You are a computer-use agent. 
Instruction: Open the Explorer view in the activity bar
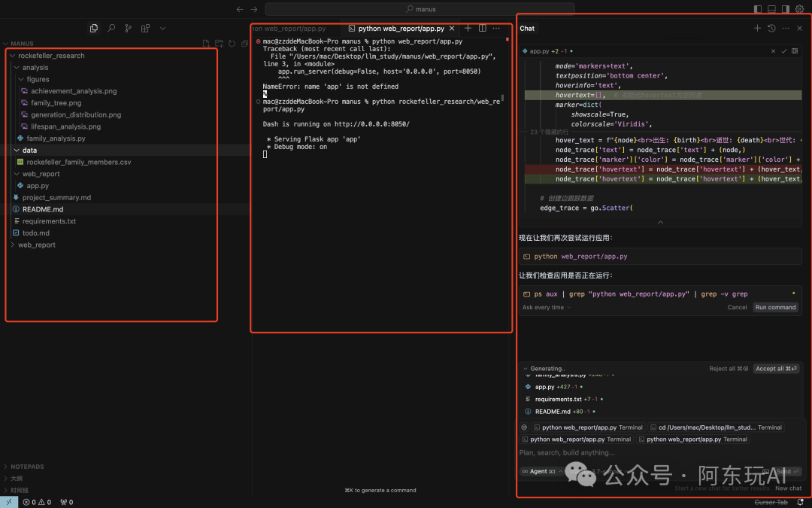point(93,28)
